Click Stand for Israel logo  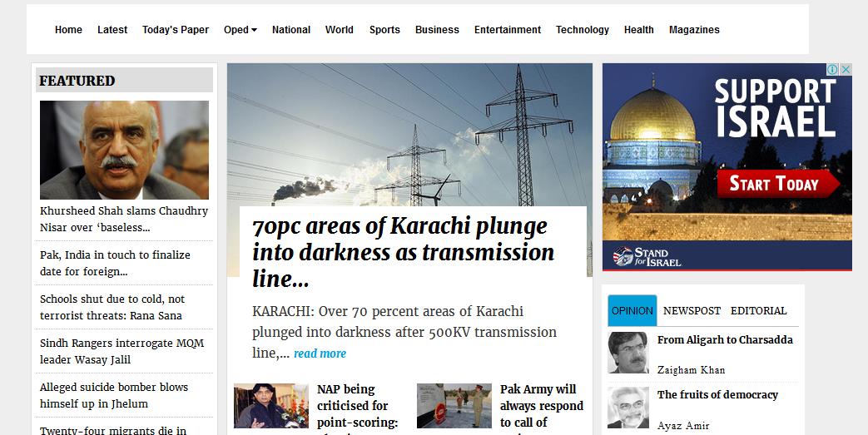click(647, 257)
